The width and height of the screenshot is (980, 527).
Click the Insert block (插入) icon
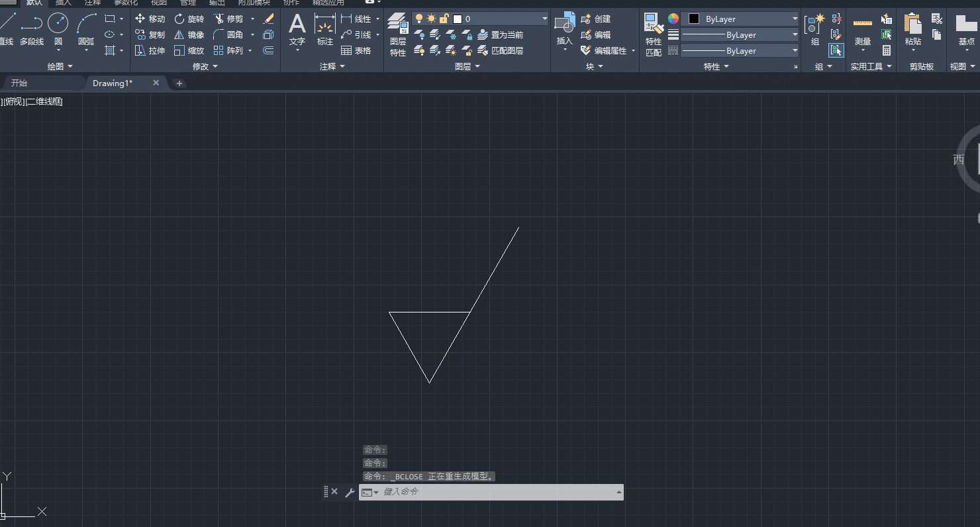pos(564,23)
